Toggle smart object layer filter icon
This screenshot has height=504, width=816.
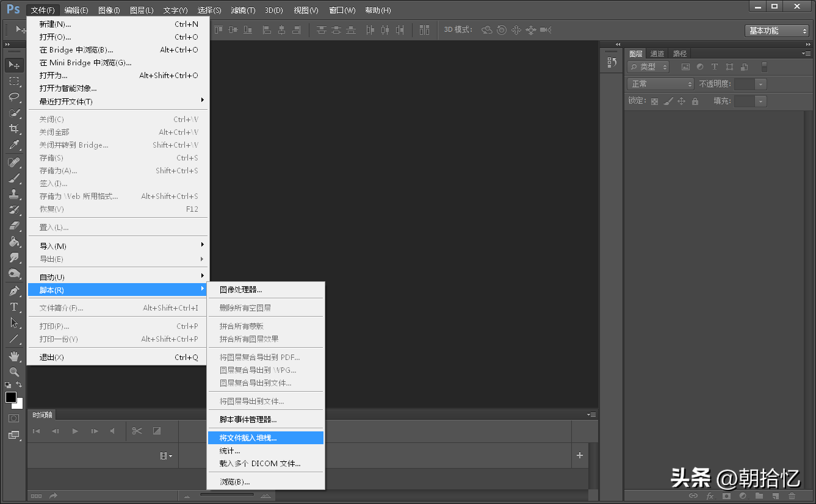point(744,67)
